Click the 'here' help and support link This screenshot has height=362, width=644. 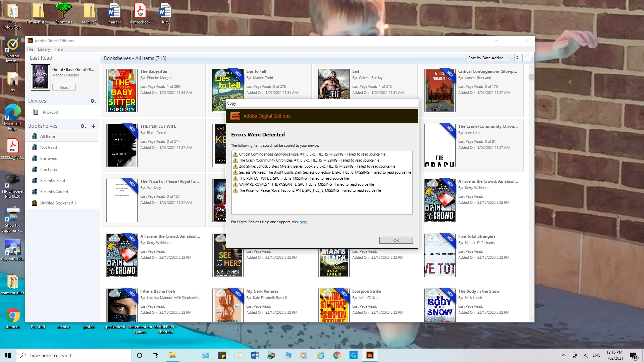pos(303,222)
